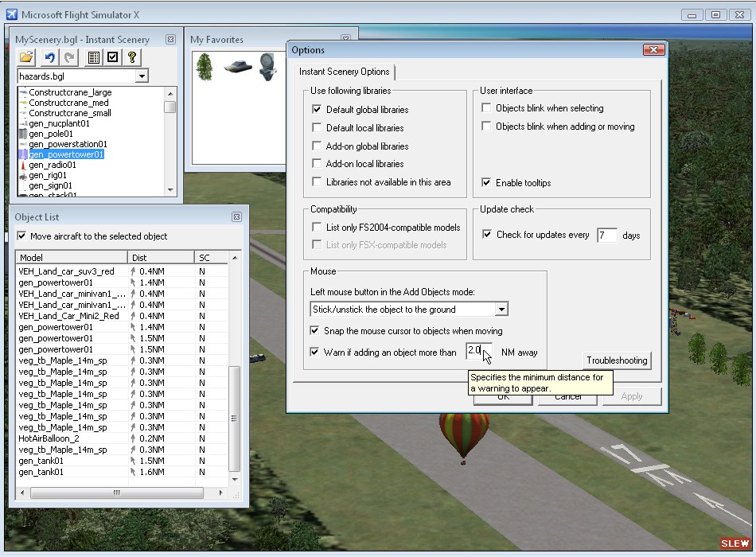Image resolution: width=756 pixels, height=557 pixels.
Task: Open help with question mark icon
Action: pos(132,57)
